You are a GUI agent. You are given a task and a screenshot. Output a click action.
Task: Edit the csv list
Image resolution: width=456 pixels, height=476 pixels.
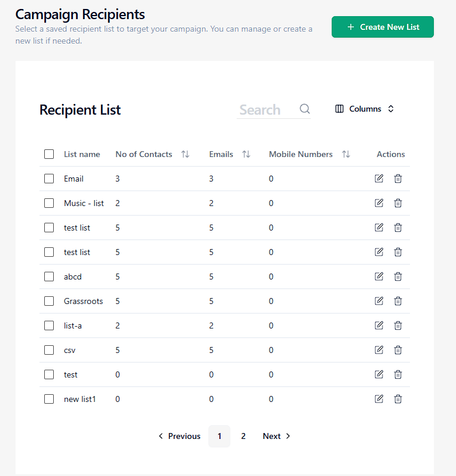pos(379,350)
